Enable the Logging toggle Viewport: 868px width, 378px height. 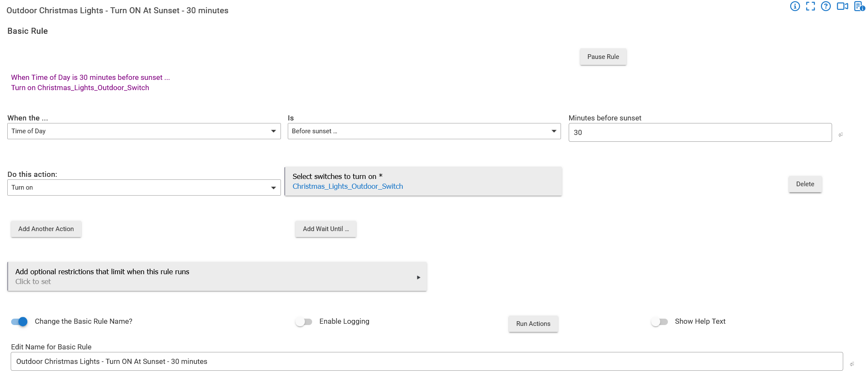click(x=304, y=322)
